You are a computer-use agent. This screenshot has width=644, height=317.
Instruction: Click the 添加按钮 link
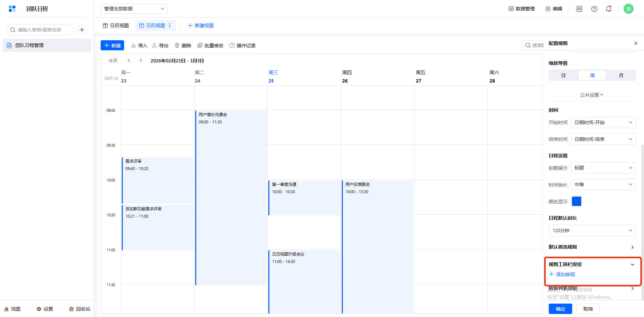562,274
